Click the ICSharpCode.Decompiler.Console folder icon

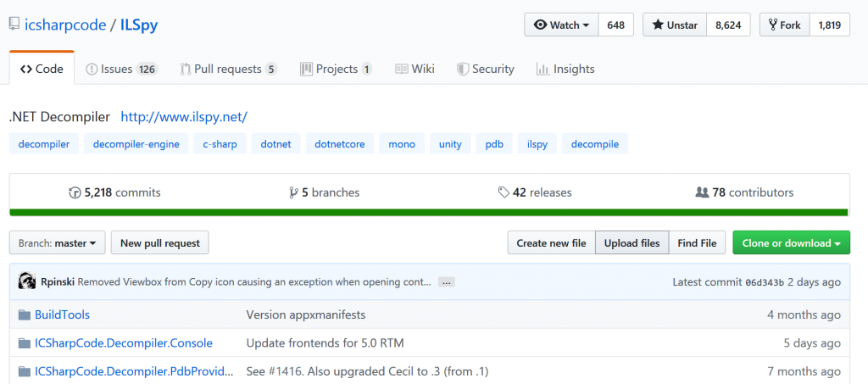pos(25,343)
